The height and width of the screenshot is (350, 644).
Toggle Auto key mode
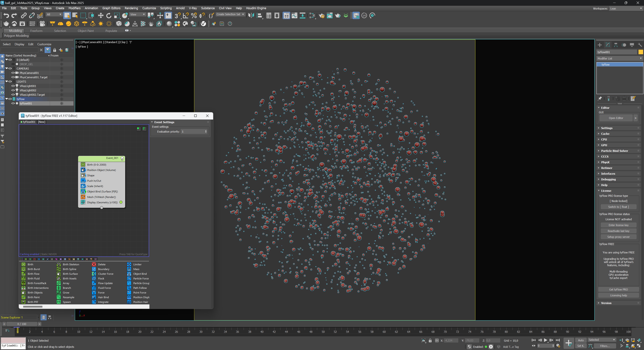tap(581, 340)
